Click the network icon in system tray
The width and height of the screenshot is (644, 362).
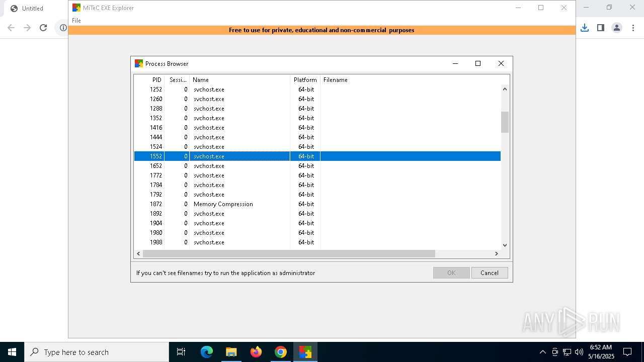click(x=567, y=352)
